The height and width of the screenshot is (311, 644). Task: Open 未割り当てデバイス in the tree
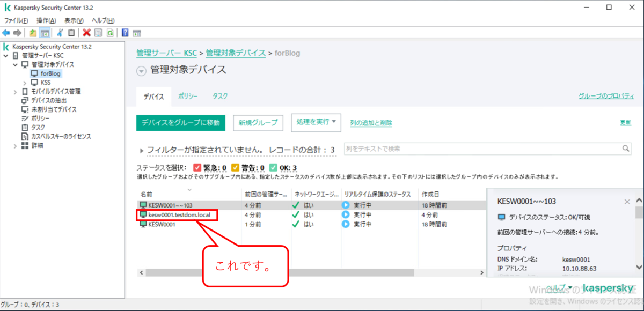(54, 109)
